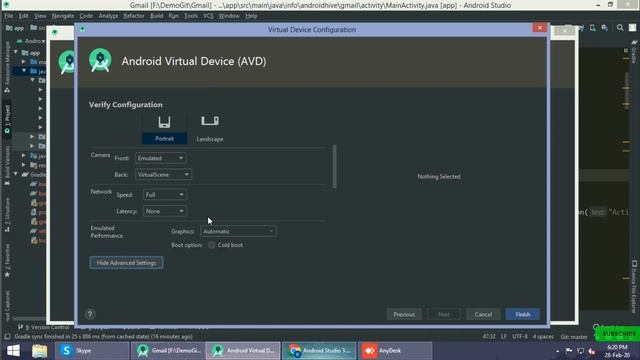Open the Window menu

[229, 16]
